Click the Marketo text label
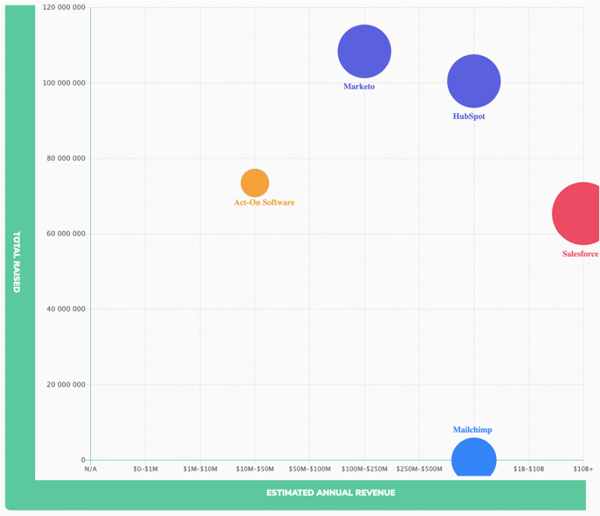Screen dimensions: 600x516 (x=359, y=87)
